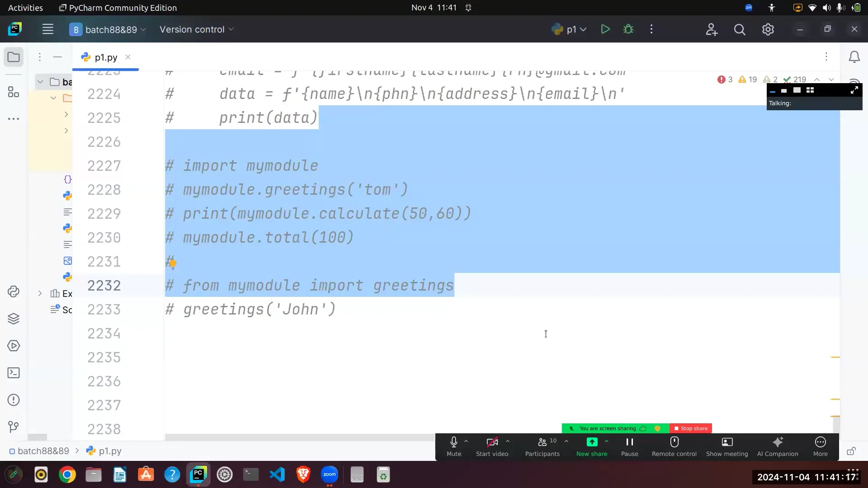The width and height of the screenshot is (868, 488).
Task: Open the Services tool window icon
Action: coord(13,346)
